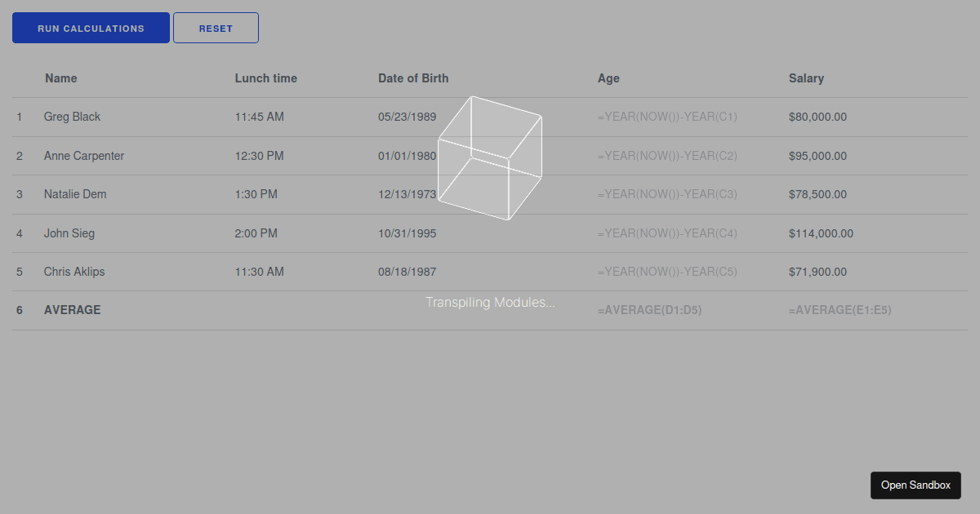Open the sandbox via Open Sandbox button
The image size is (980, 514).
coord(915,485)
